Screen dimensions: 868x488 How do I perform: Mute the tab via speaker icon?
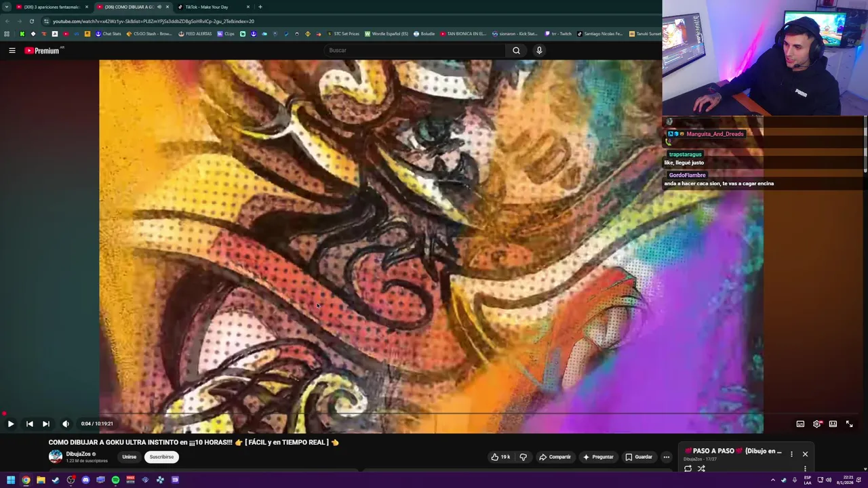159,7
